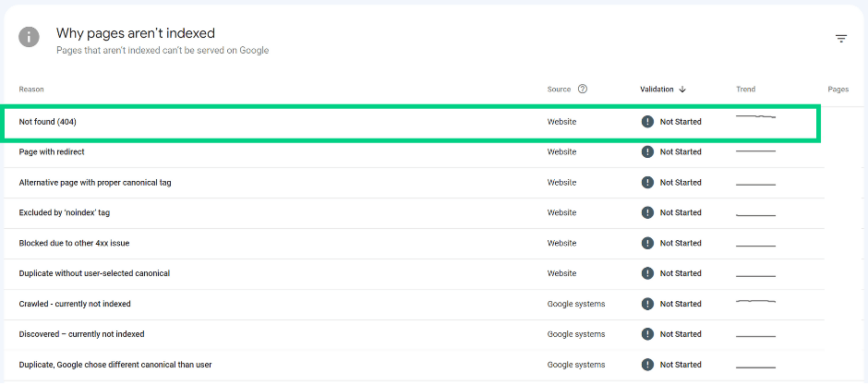
Task: Click the Reason column header
Action: point(31,89)
